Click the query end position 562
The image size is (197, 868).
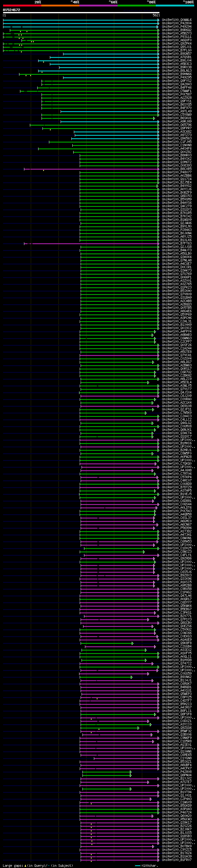(x=155, y=15)
